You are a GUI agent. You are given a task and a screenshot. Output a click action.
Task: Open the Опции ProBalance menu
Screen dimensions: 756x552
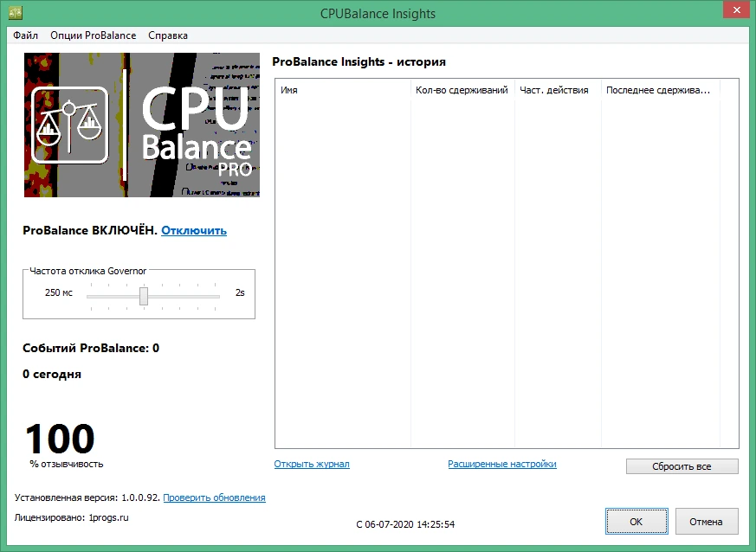pyautogui.click(x=93, y=35)
